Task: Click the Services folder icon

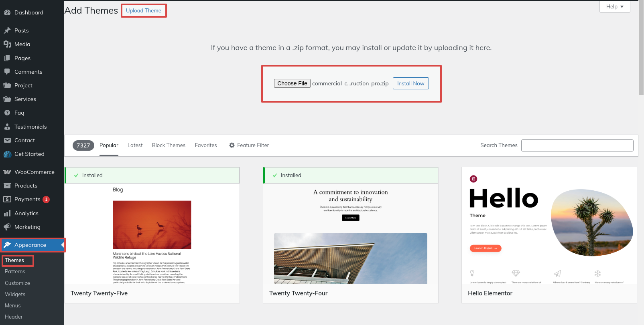Action: pos(7,99)
